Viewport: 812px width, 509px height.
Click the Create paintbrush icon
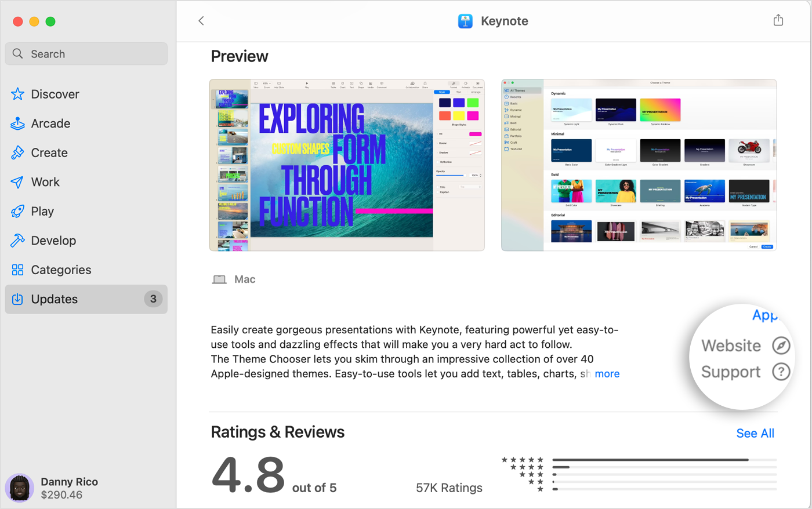tap(18, 152)
